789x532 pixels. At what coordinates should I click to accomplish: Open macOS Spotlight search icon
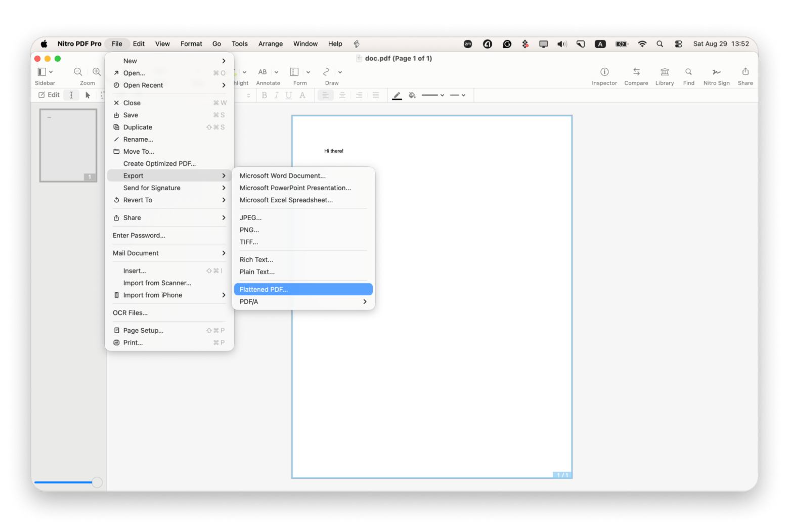pos(660,44)
